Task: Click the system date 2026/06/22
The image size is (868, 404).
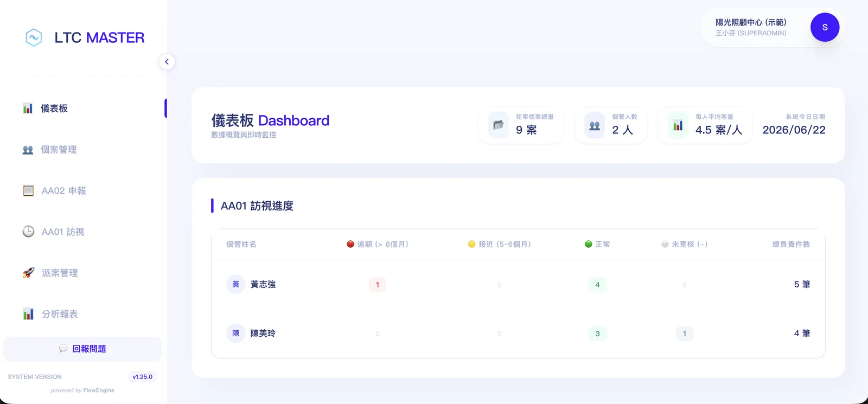Action: (x=794, y=130)
